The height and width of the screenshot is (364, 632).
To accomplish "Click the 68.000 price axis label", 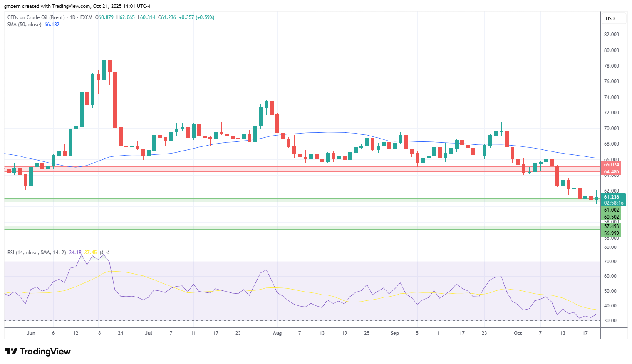I will [x=612, y=144].
